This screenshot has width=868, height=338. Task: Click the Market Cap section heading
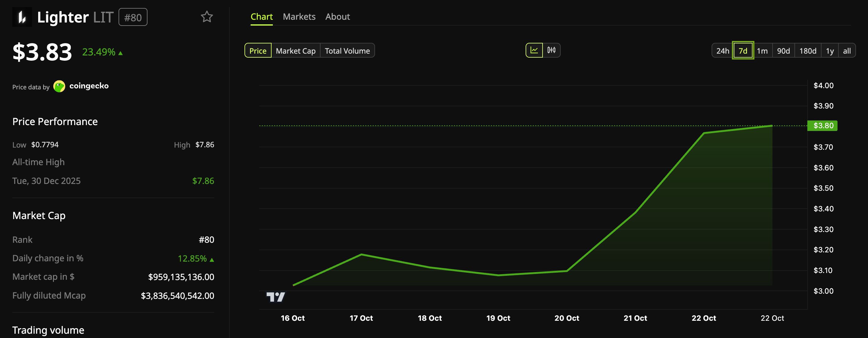pyautogui.click(x=39, y=216)
